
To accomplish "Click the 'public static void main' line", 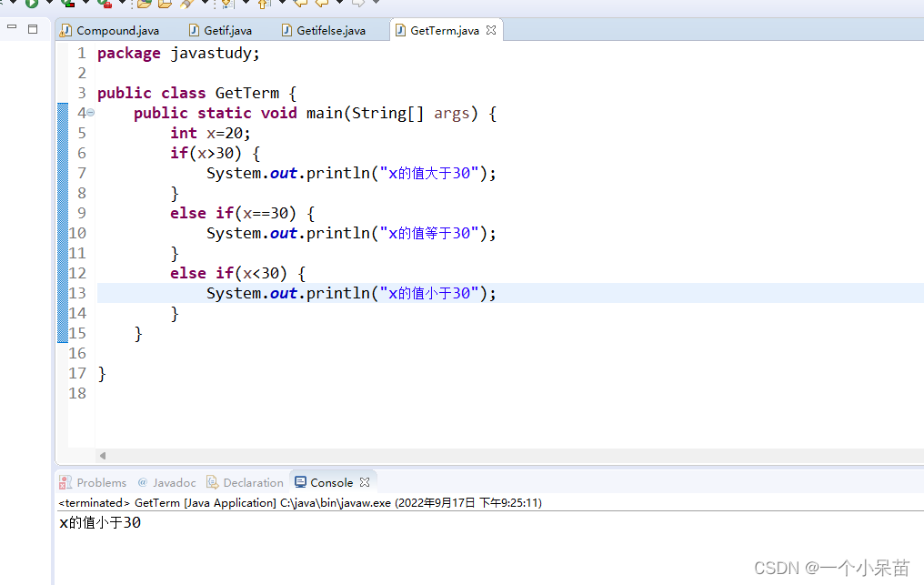I will click(316, 113).
